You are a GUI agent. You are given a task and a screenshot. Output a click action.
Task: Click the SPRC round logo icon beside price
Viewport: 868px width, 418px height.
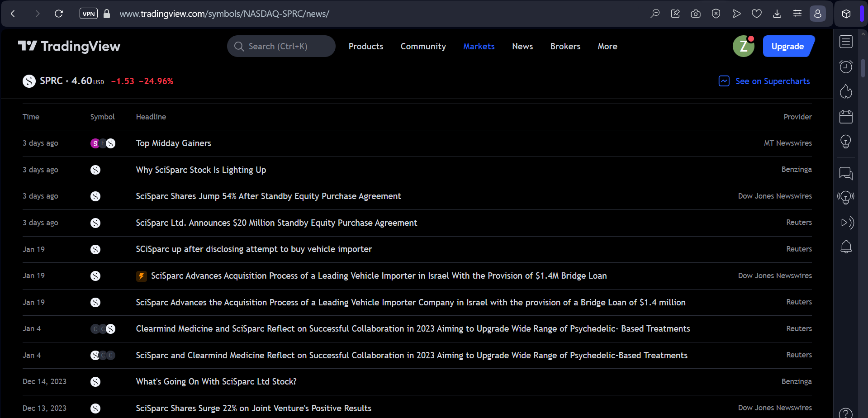coord(29,81)
